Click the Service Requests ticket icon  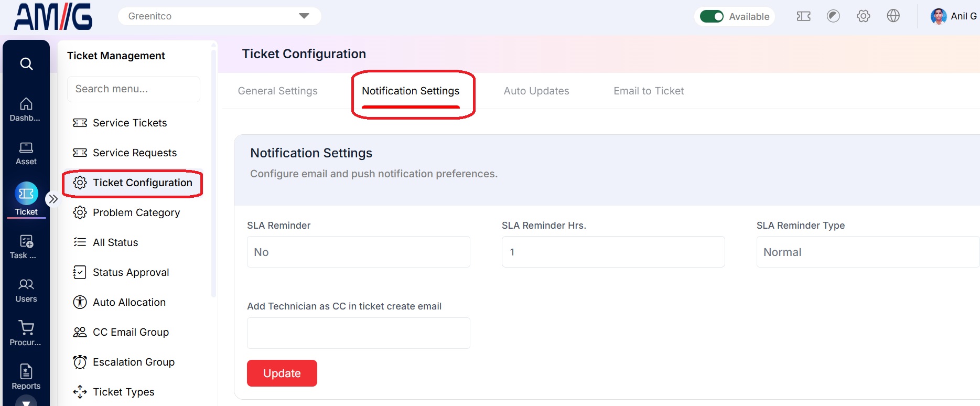[80, 153]
